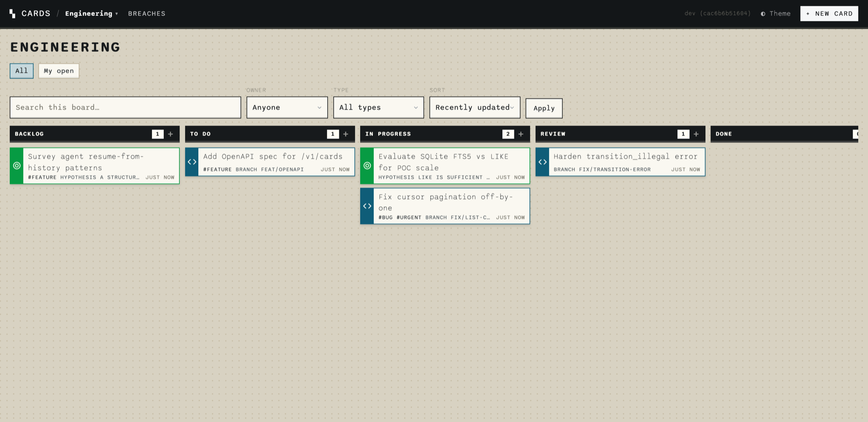
Task: Click #FEATURE tag on OpenAPI spec card
Action: click(217, 169)
